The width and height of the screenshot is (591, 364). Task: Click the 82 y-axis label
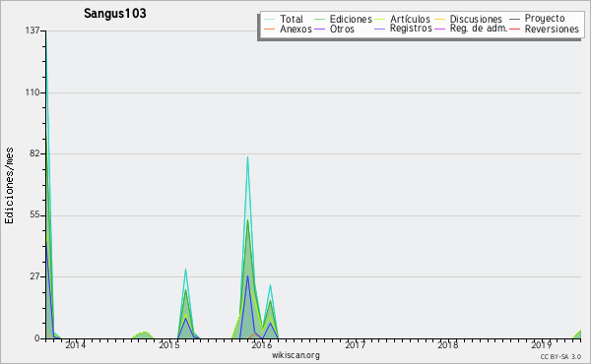(34, 153)
